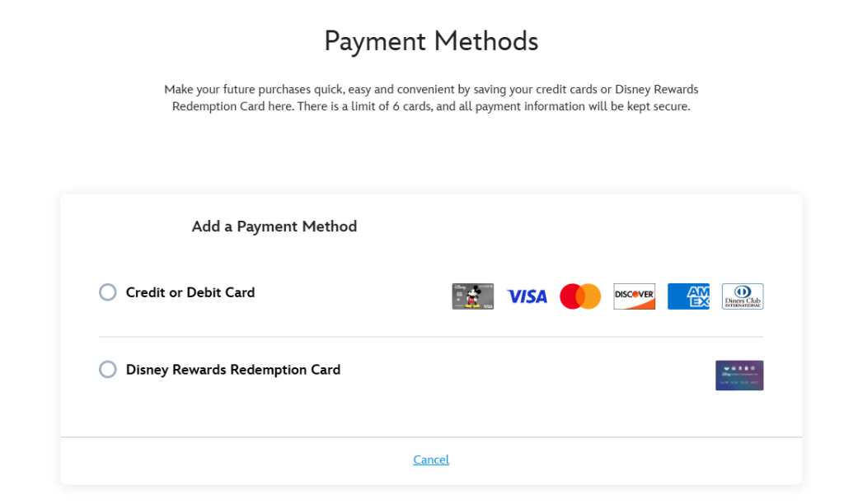Click the American Express logo
The image size is (844, 504).
[x=688, y=296]
